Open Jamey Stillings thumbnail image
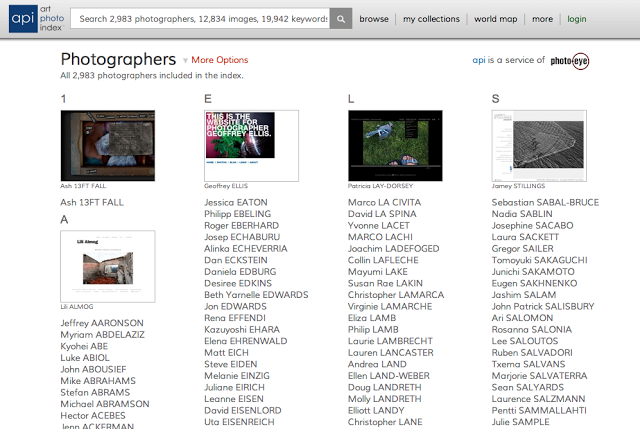640x429 pixels. coord(539,145)
